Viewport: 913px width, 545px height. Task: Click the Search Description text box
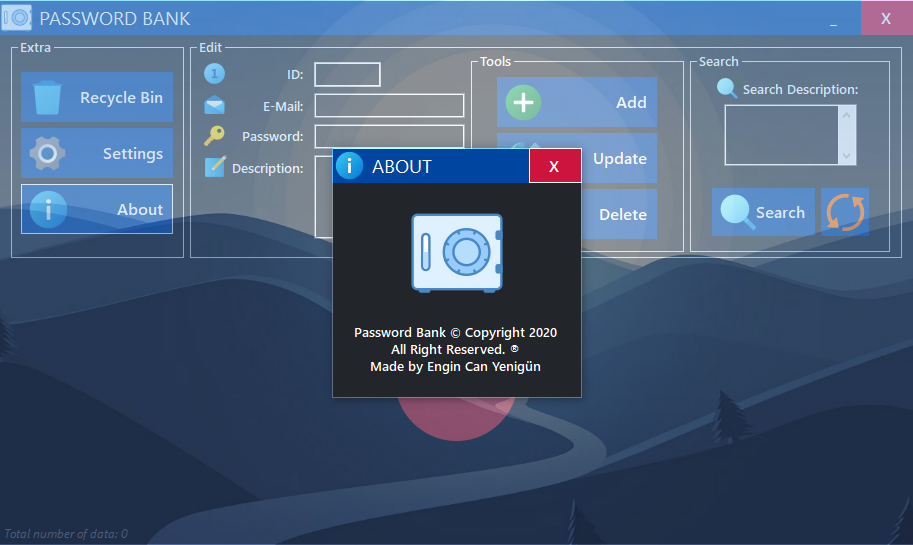coord(781,135)
